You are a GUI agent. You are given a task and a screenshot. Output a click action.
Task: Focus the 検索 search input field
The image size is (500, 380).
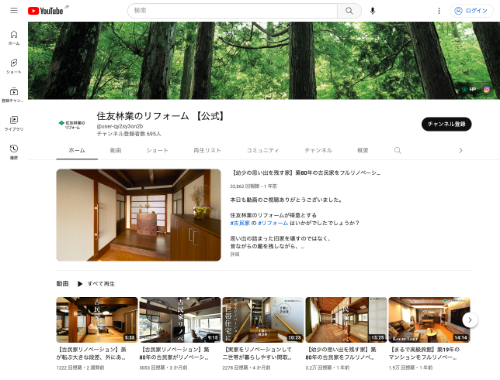[x=233, y=11]
